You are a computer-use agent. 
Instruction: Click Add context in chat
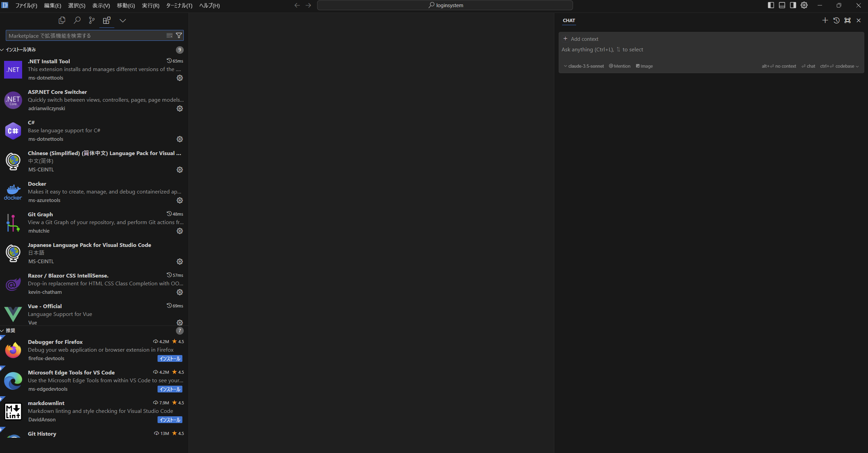click(581, 39)
